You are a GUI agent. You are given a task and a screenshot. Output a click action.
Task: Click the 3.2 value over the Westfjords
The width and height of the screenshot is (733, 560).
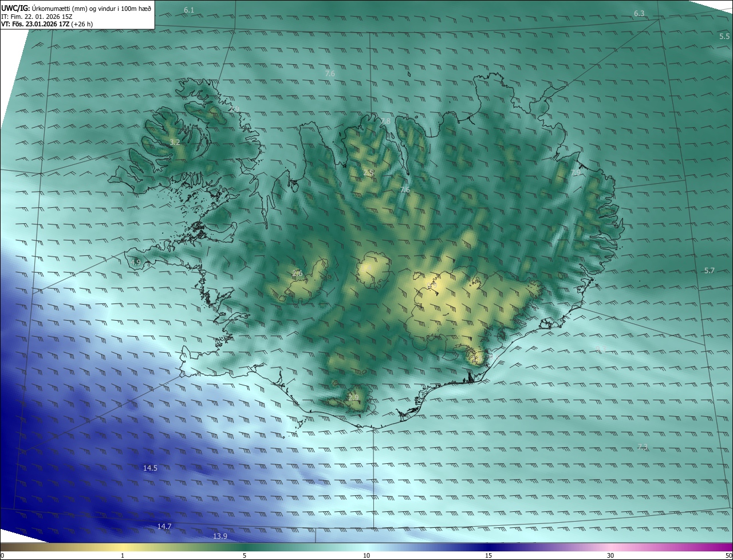click(x=175, y=142)
